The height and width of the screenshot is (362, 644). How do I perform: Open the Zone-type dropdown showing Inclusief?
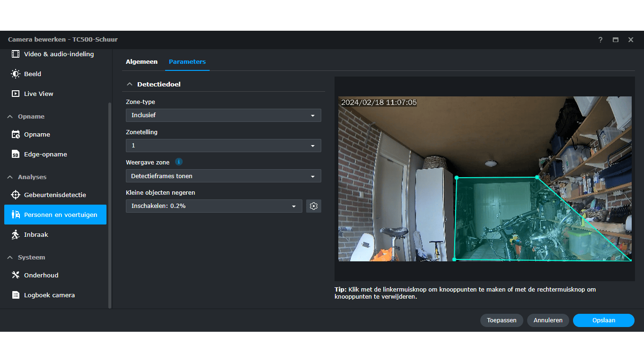(223, 115)
